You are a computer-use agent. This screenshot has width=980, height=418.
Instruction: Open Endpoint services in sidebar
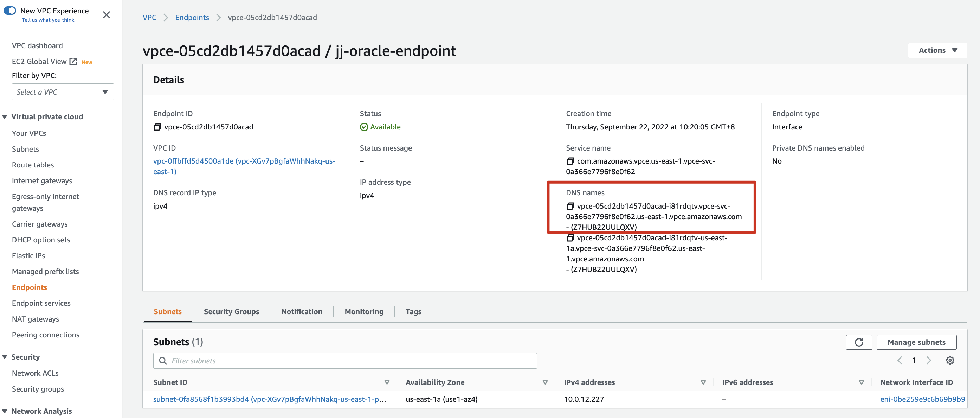(41, 303)
